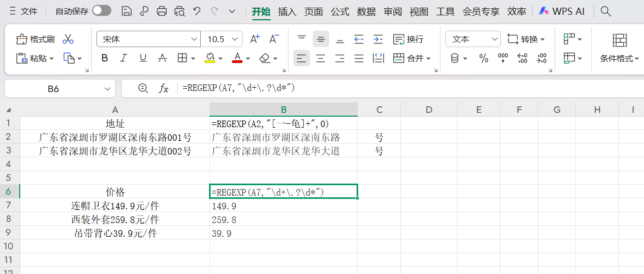Click the undo arrow icon
644x274 pixels.
197,11
